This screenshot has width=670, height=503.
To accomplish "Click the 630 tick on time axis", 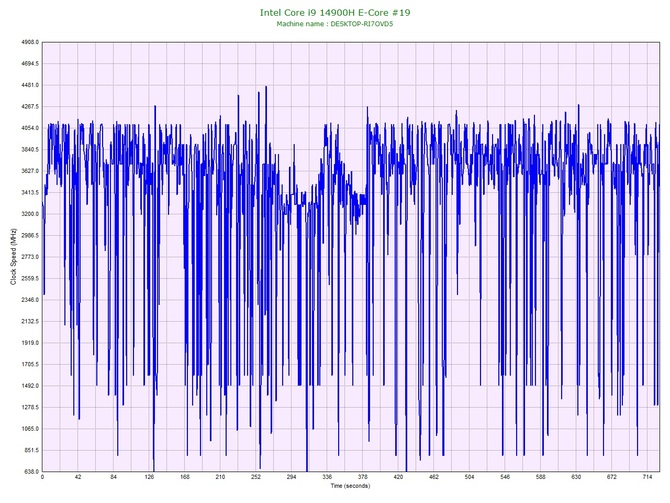I will [x=576, y=477].
